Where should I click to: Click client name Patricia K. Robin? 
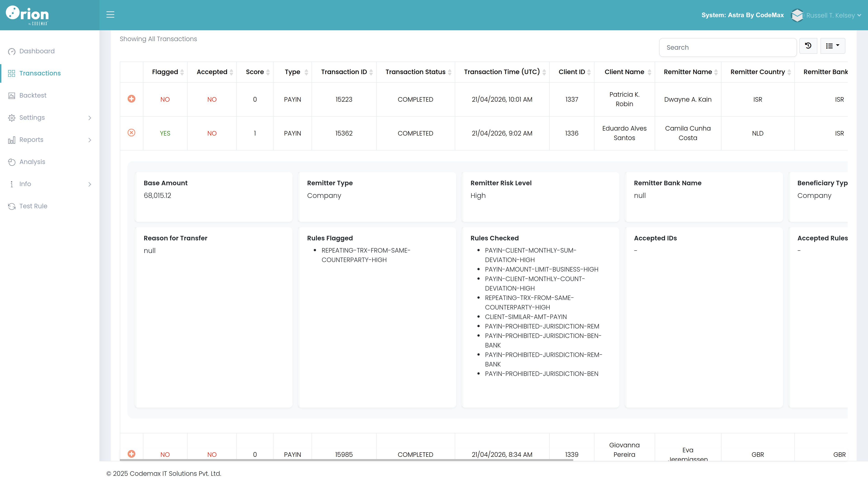pyautogui.click(x=624, y=99)
